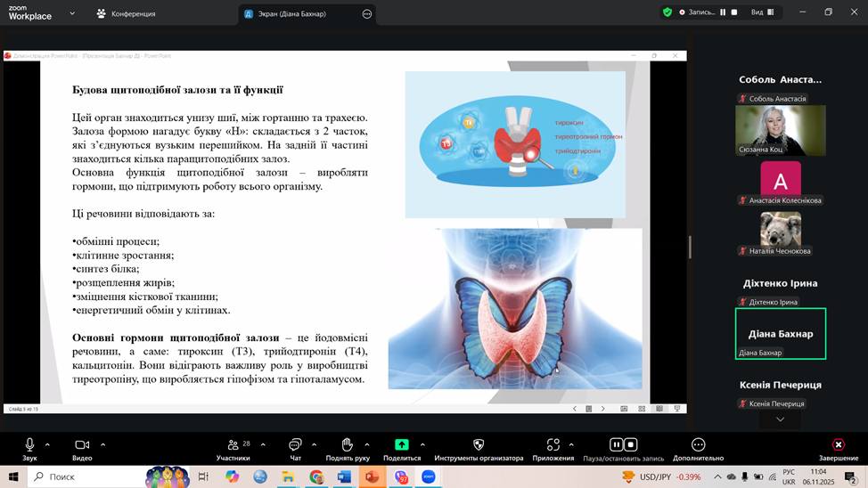
Task: Open the Zoom Workplace dropdown chevron
Action: click(x=71, y=13)
